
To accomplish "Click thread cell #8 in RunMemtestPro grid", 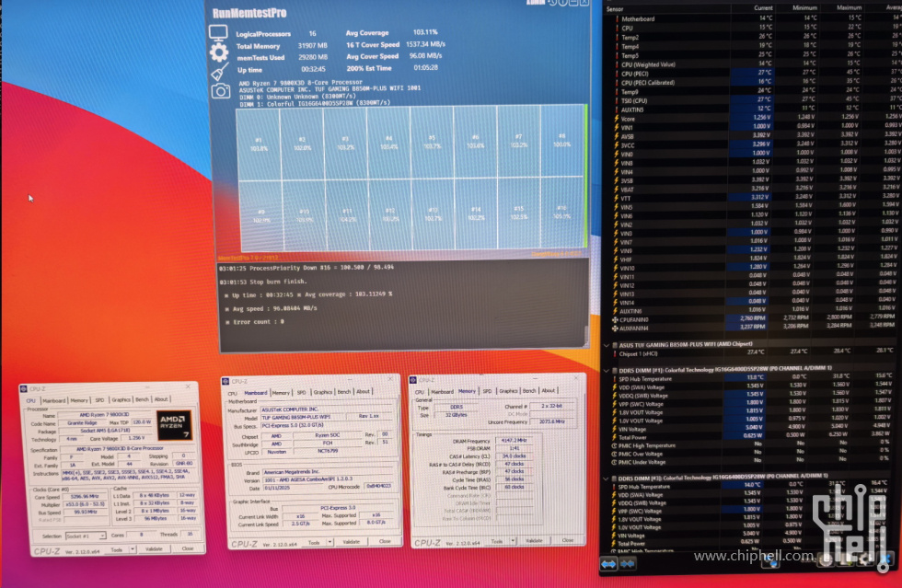I will coord(561,141).
